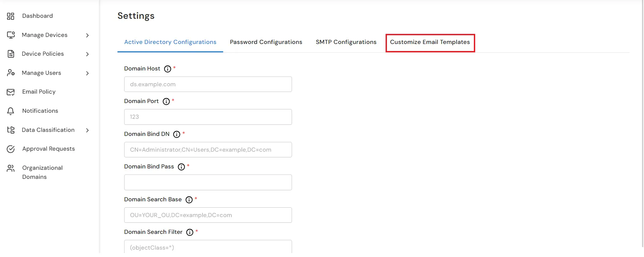Screen dimensions: 644x257
Task: Select the Manage Devices icon
Action: coord(10,35)
